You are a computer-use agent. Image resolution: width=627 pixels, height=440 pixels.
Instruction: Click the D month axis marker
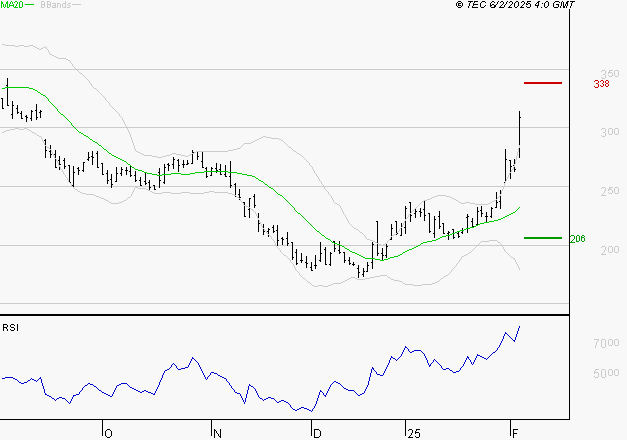coord(317,434)
